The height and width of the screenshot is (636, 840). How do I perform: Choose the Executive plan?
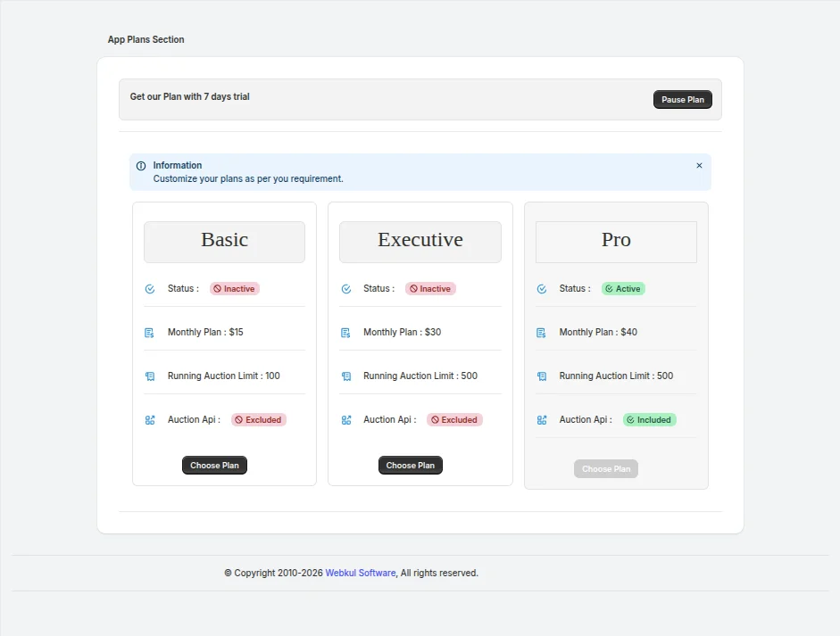pyautogui.click(x=411, y=466)
